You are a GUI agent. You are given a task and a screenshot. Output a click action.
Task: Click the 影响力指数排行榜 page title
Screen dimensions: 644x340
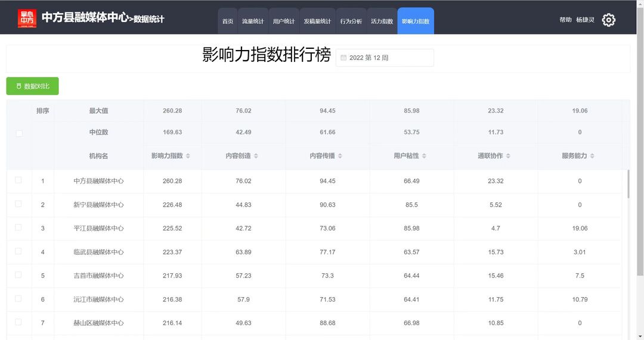point(267,55)
